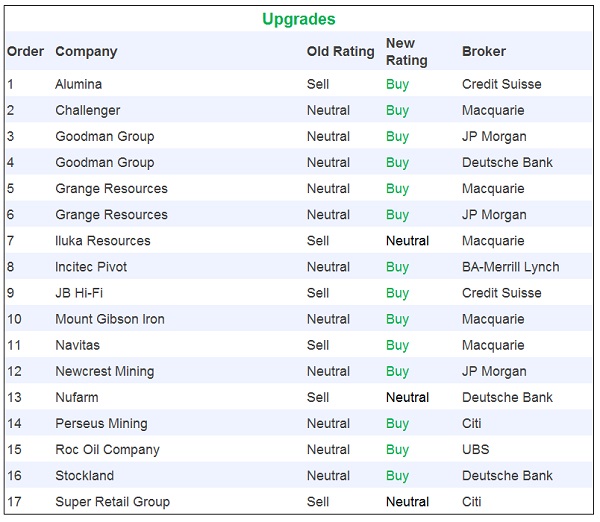
Task: Click Iluka Resources in the company column
Action: click(x=102, y=241)
